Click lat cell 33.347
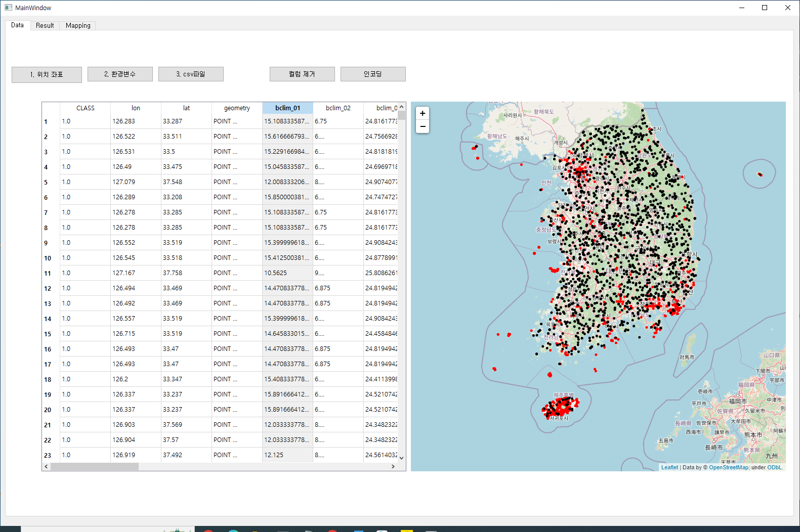This screenshot has width=800, height=532. coord(187,379)
